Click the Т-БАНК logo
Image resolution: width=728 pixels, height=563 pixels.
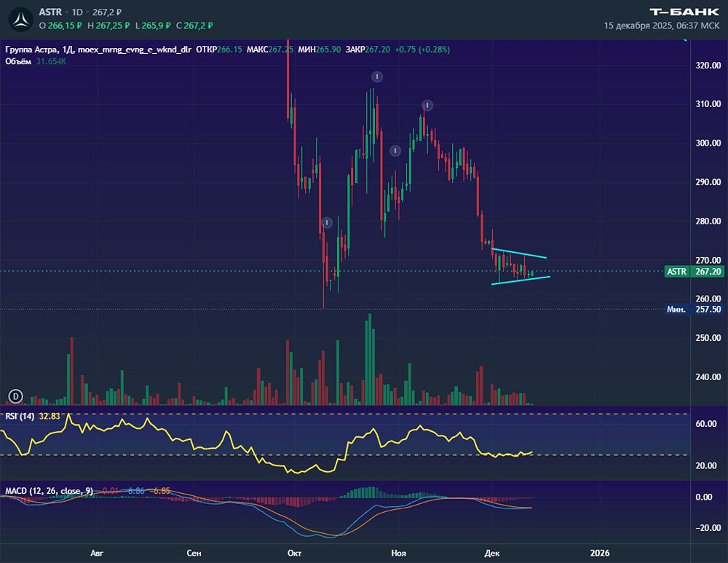tap(684, 12)
